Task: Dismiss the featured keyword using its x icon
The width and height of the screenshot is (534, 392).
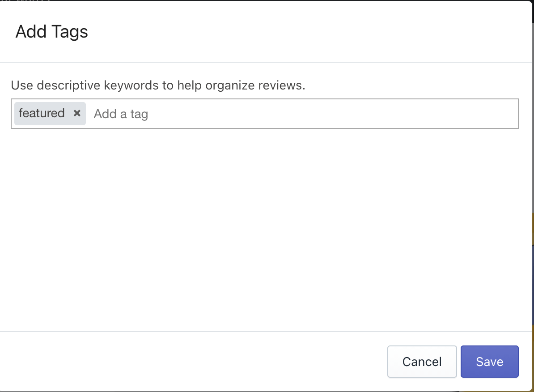Action: (76, 113)
